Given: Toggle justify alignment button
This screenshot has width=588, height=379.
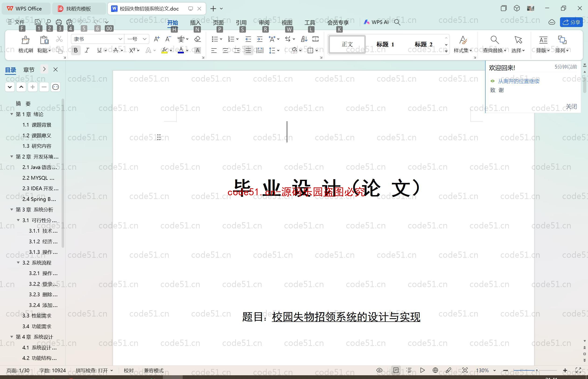Looking at the screenshot, I should pos(248,50).
